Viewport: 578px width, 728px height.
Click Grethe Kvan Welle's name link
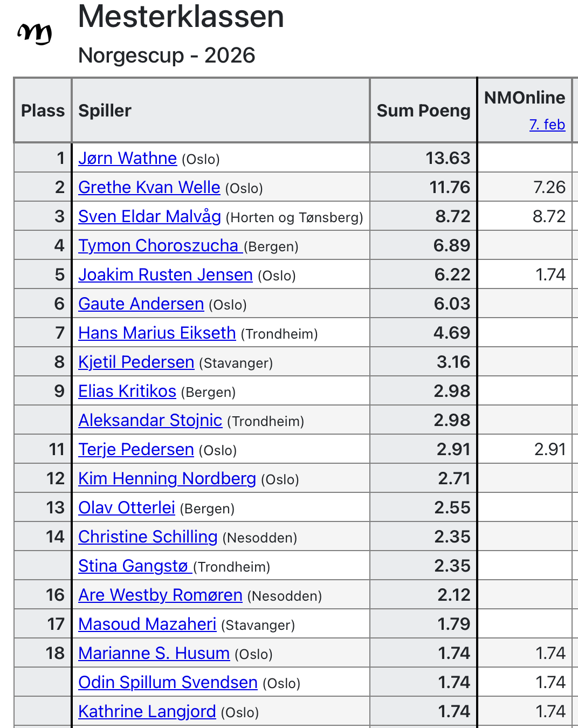point(149,187)
